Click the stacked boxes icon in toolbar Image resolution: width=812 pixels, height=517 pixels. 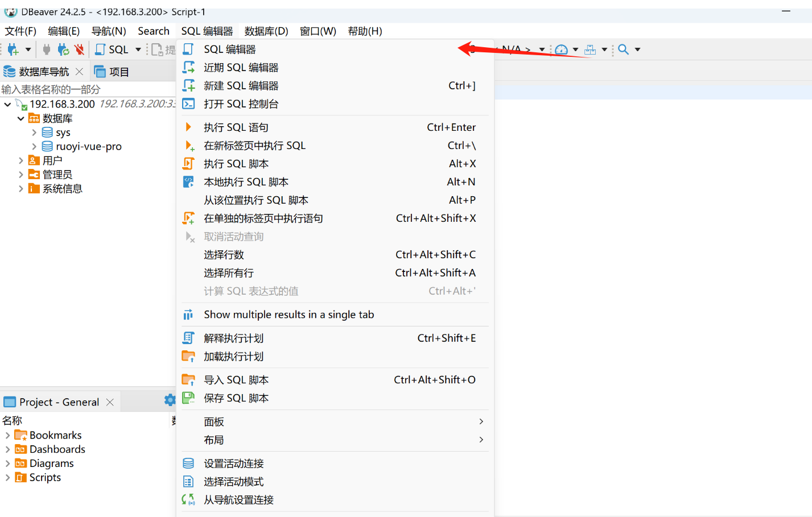click(x=590, y=49)
